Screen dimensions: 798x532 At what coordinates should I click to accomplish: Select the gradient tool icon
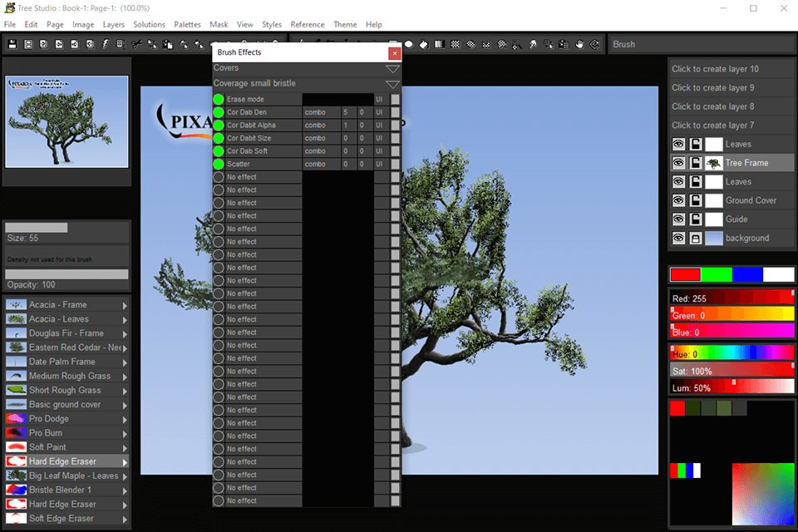439,44
